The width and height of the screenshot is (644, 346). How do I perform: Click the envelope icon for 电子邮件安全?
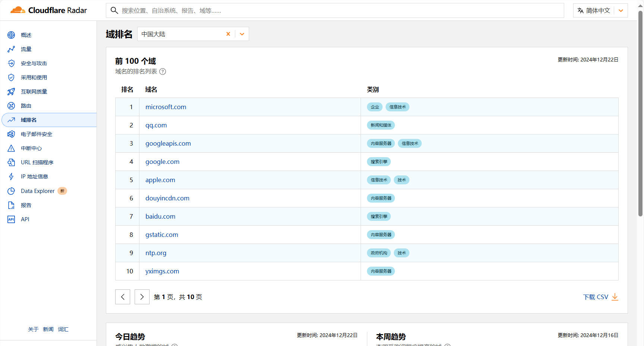coord(11,134)
